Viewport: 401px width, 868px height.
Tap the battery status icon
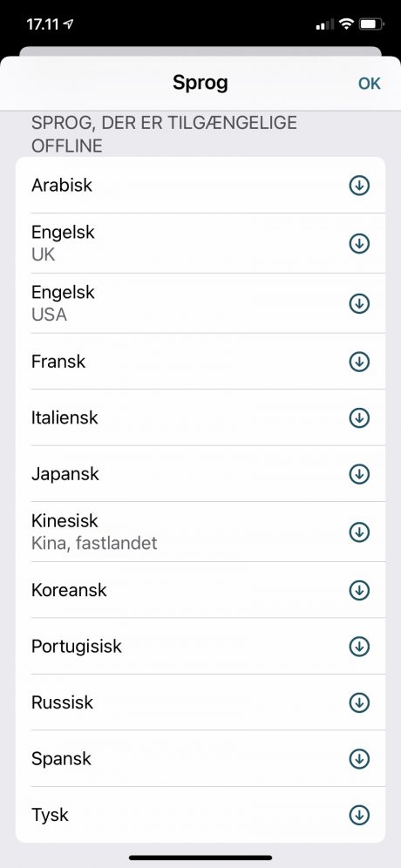pyautogui.click(x=371, y=24)
